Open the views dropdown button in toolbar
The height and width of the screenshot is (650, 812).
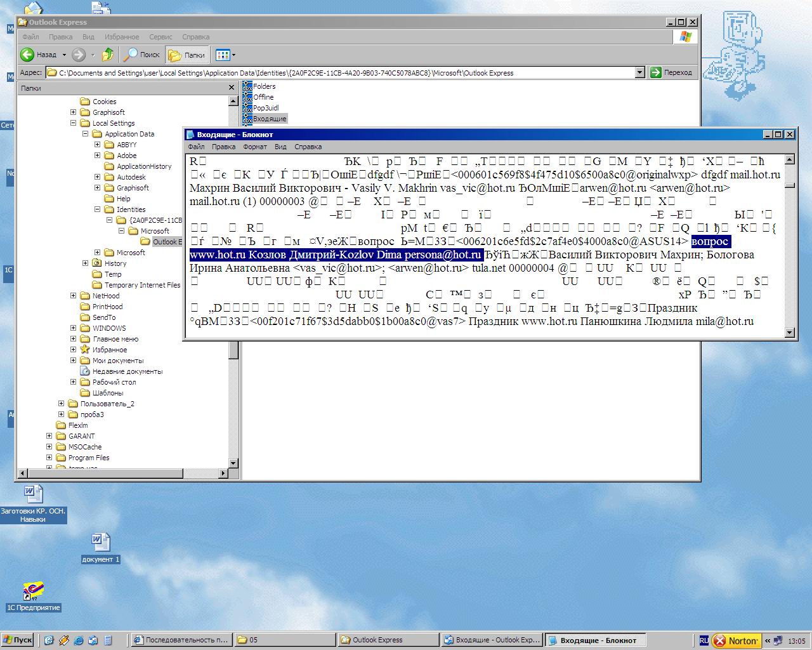[225, 55]
